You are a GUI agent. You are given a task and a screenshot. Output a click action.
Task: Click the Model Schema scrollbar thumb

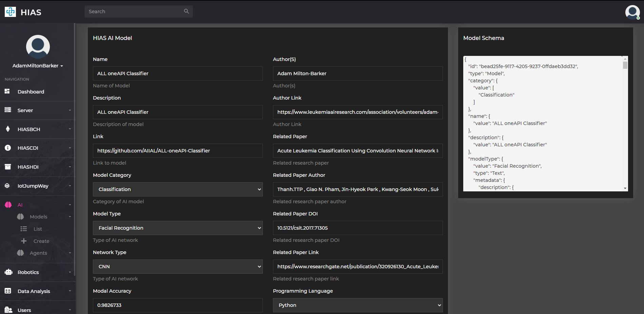coord(625,65)
